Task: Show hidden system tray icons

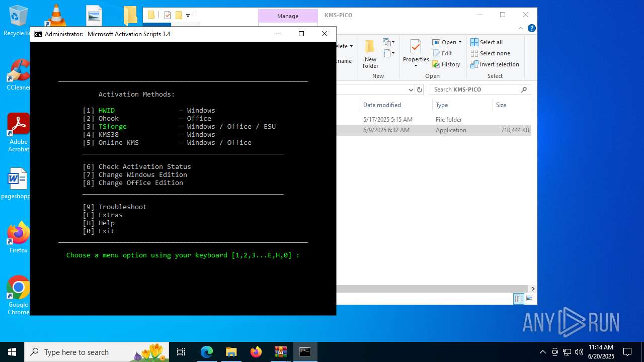Action: point(542,352)
